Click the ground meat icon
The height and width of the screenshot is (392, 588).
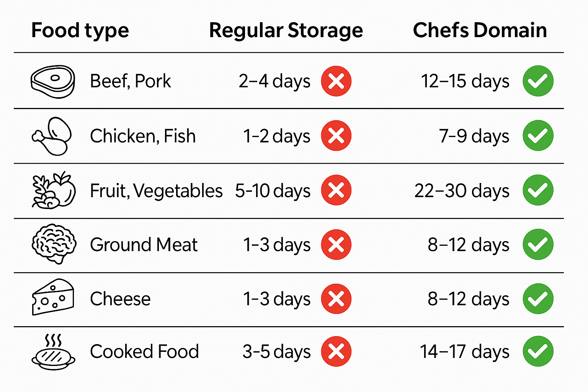point(54,244)
